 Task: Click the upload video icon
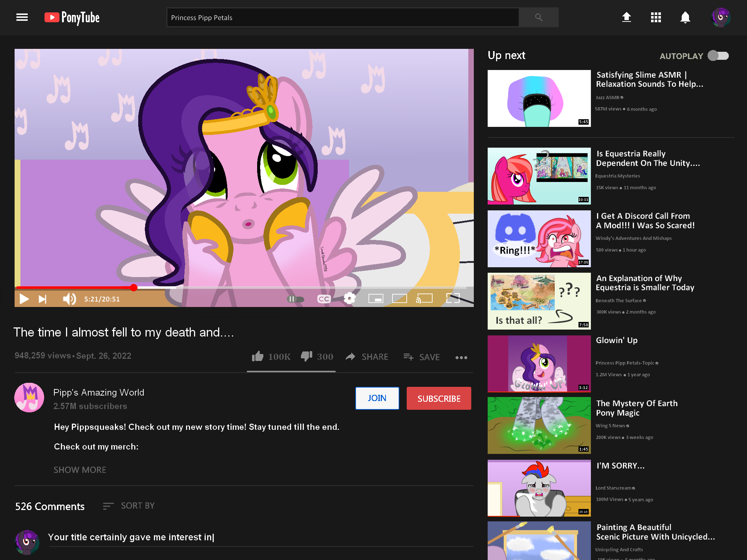[626, 17]
